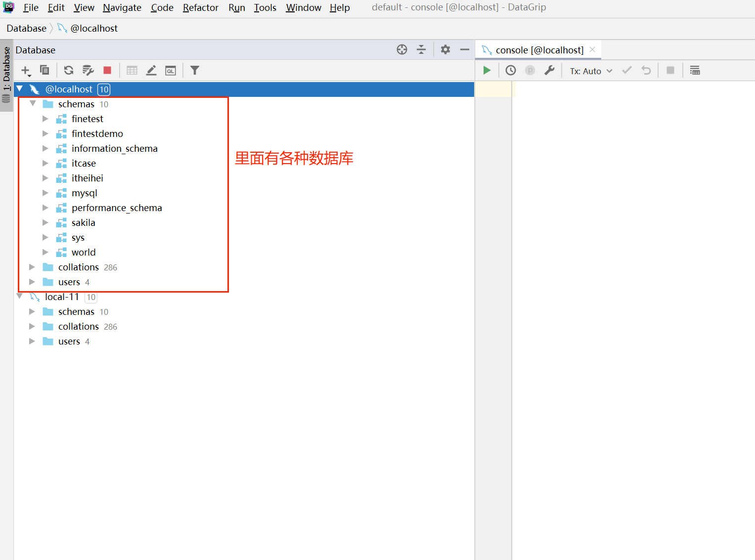Open the Navigate menu
This screenshot has height=560, width=755.
(122, 7)
